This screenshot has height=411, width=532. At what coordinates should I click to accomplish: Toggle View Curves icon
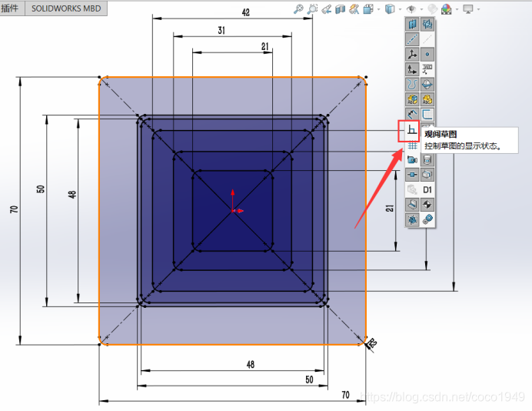[x=412, y=84]
